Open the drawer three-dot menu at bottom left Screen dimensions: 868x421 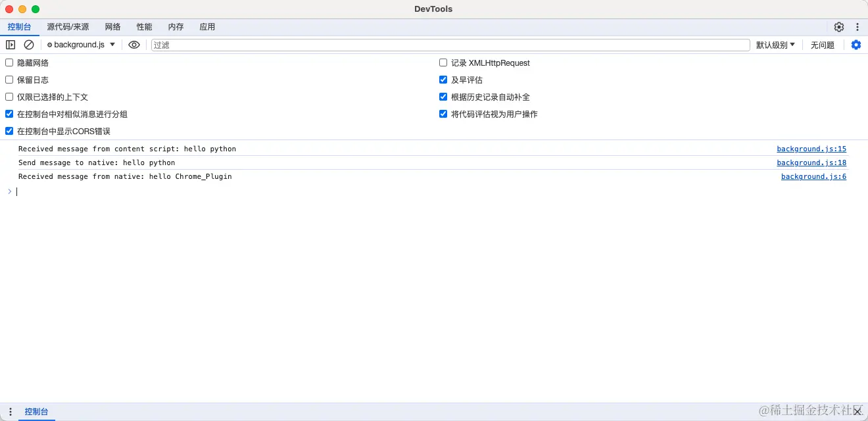click(x=11, y=412)
